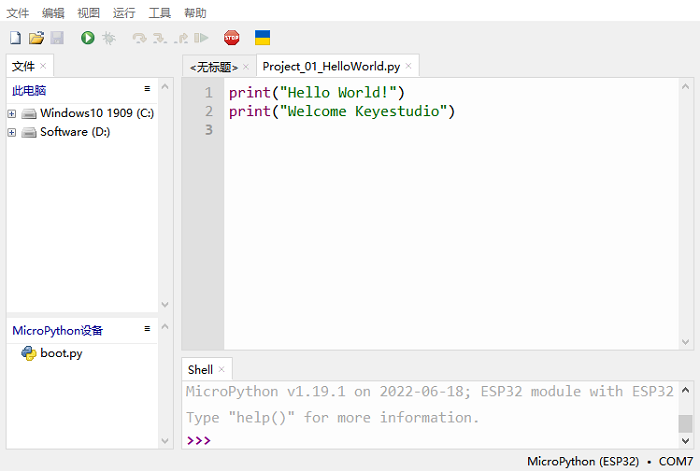
Task: Switch to the <无标题> editor tab
Action: pyautogui.click(x=214, y=67)
